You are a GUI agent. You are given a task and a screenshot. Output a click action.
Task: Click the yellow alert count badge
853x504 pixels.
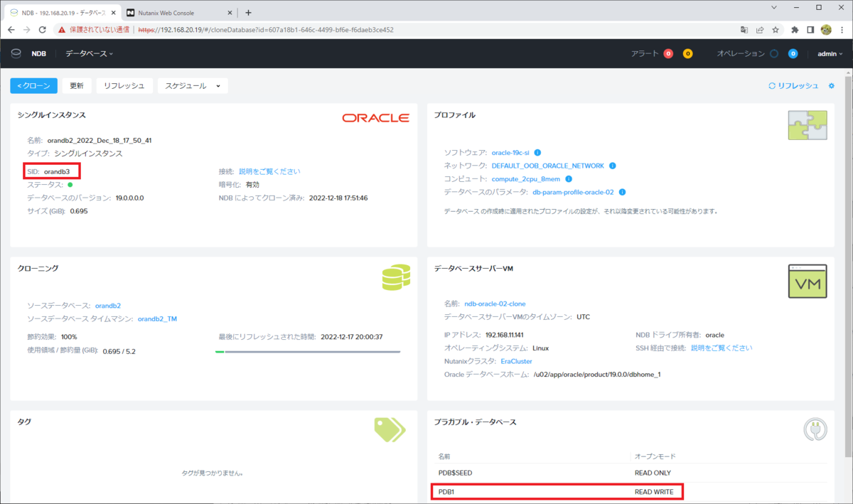687,53
